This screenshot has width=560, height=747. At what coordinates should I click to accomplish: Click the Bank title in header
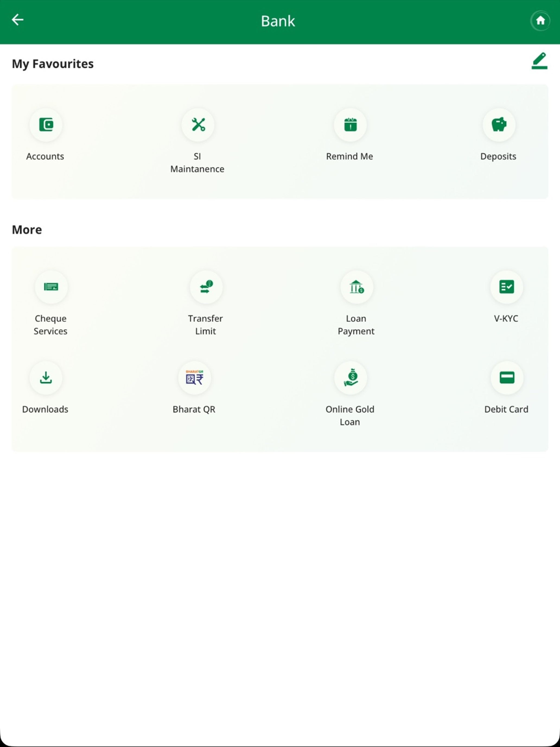pyautogui.click(x=278, y=21)
